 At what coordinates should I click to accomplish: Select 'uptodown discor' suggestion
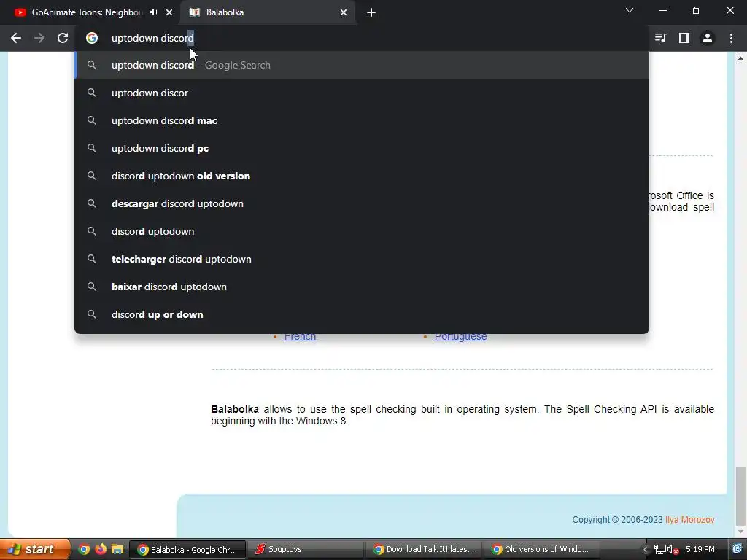click(362, 93)
